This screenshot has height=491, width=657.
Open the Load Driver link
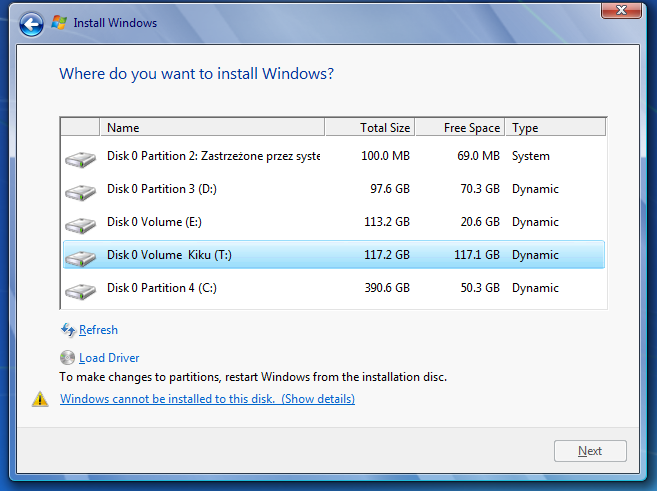[x=109, y=358]
